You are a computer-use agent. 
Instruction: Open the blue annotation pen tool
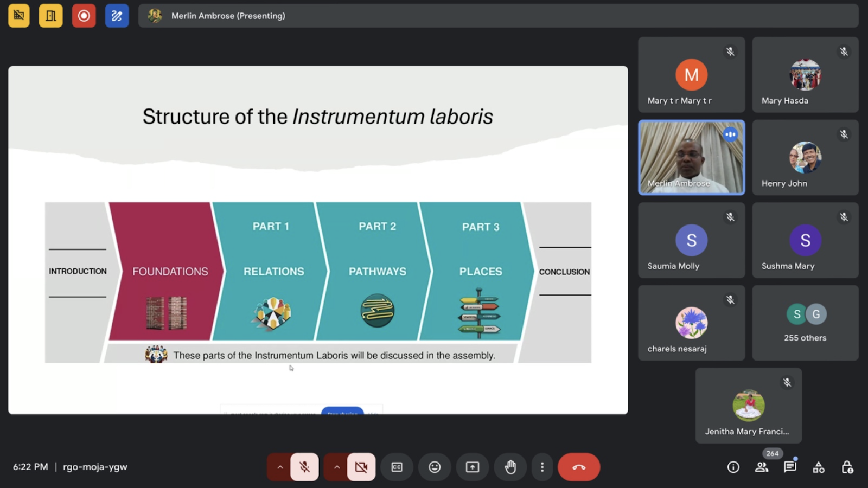click(x=117, y=16)
